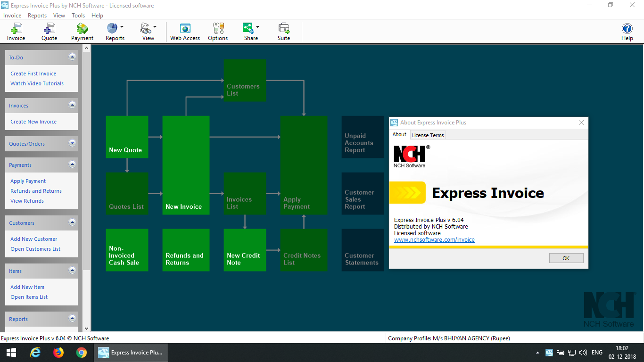The image size is (644, 362).
Task: Click Create First Invoice link
Action: (33, 74)
